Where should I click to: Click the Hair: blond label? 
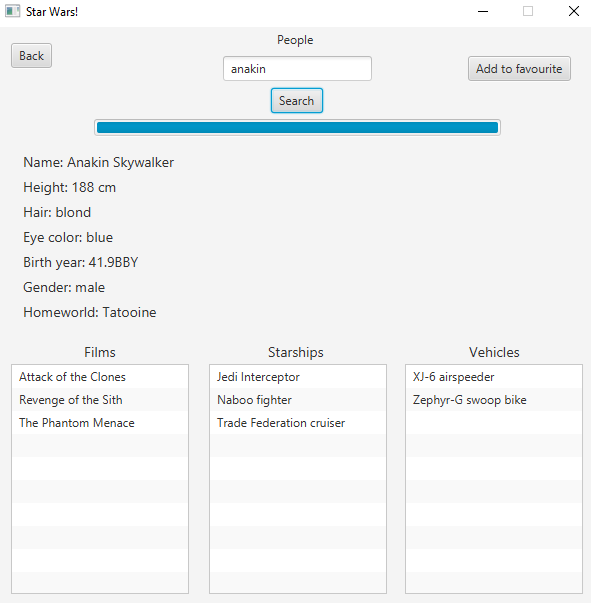tap(57, 212)
